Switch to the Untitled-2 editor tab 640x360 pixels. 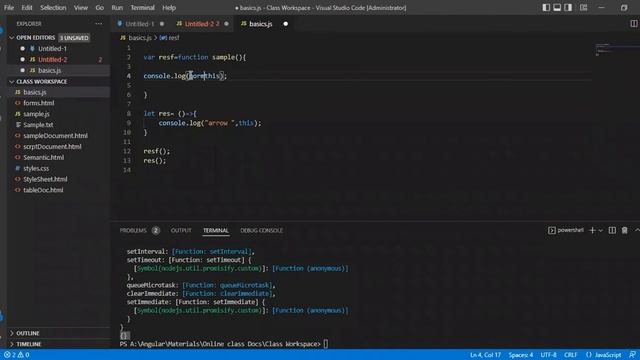pyautogui.click(x=202, y=24)
